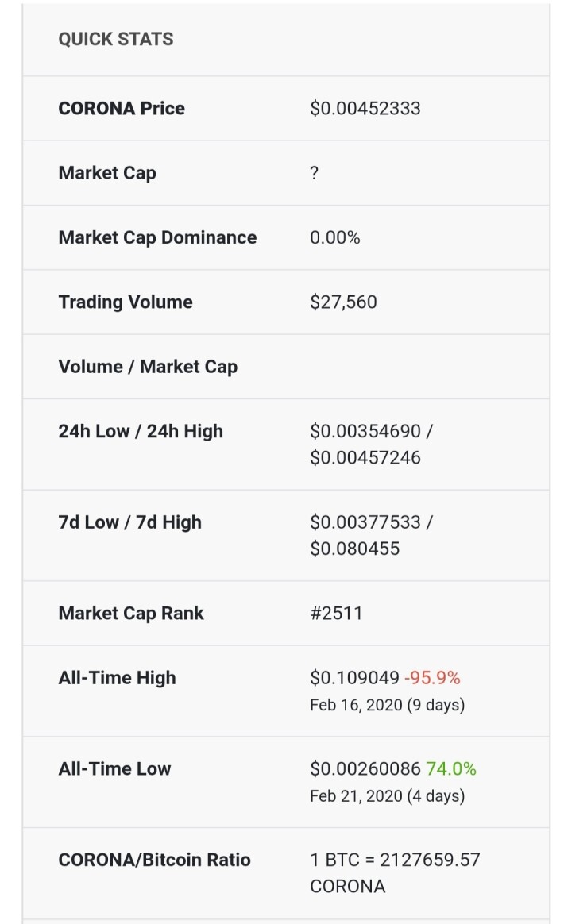This screenshot has width=564, height=924.
Task: Select the 0.00% dominance value
Action: 335,237
